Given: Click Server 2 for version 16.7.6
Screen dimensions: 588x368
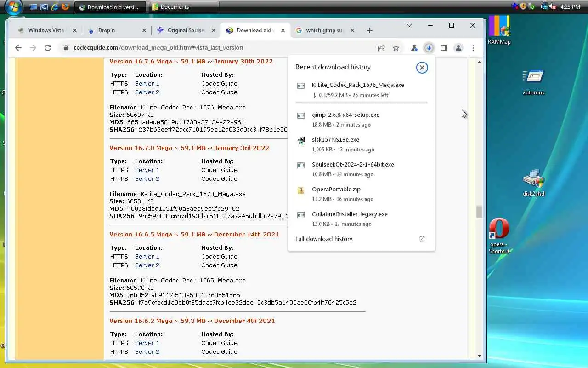Looking at the screenshot, I should [x=147, y=92].
